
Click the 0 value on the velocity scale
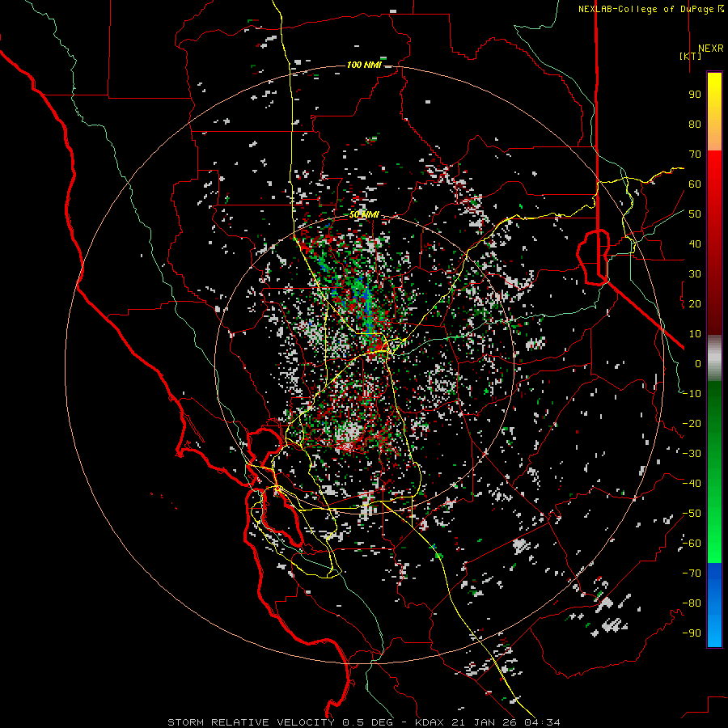point(698,363)
